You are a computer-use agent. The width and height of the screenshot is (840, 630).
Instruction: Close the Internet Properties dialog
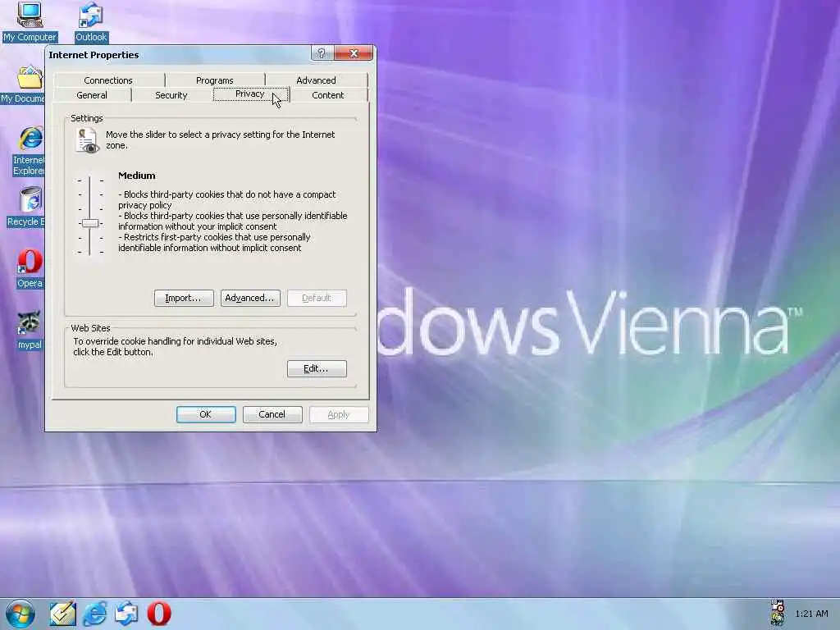tap(354, 53)
